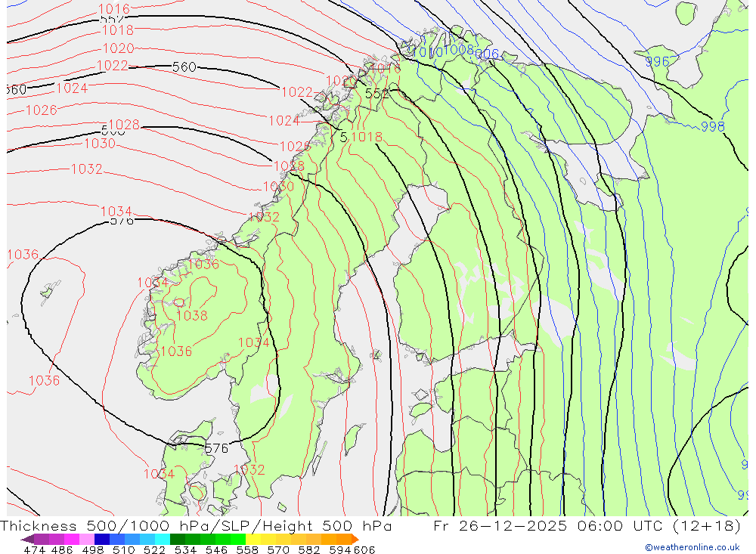Click the dark purple legend swatch above 474

pos(41,539)
